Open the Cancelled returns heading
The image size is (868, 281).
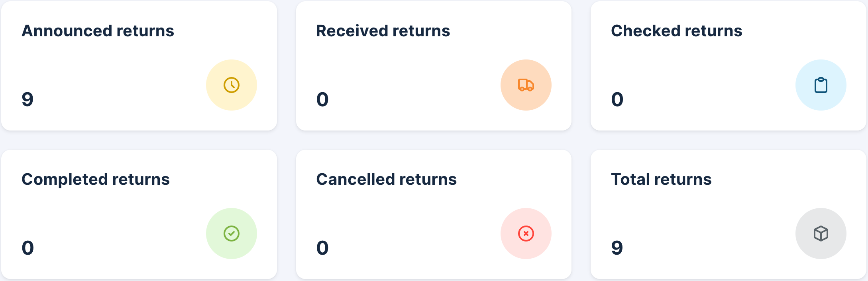pos(386,179)
